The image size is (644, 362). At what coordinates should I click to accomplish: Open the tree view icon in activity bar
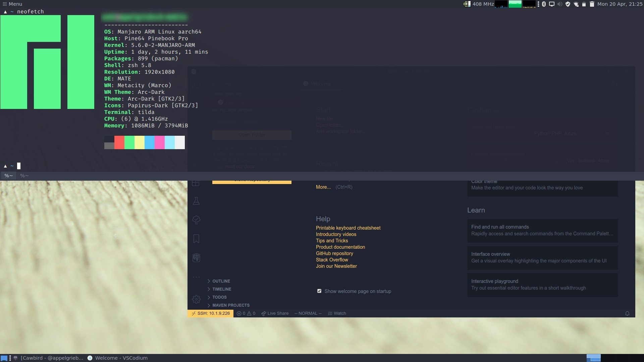[196, 220]
